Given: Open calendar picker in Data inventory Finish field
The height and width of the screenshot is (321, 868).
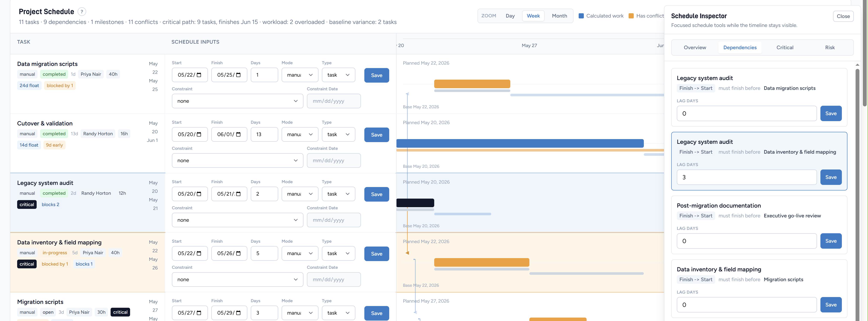Looking at the screenshot, I should [x=238, y=253].
